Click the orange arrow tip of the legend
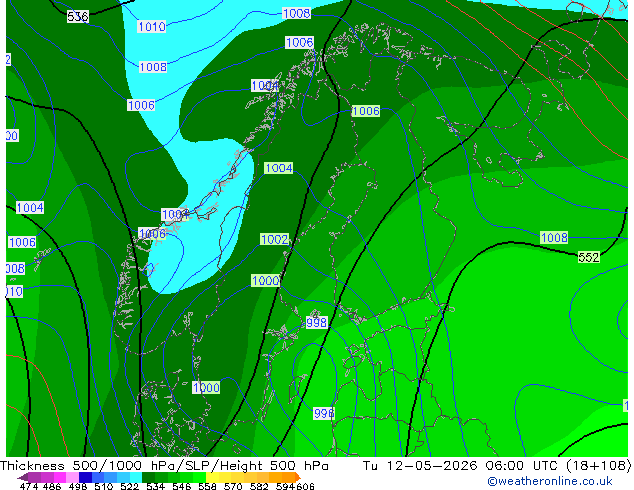This screenshot has width=634, height=490. [x=298, y=477]
